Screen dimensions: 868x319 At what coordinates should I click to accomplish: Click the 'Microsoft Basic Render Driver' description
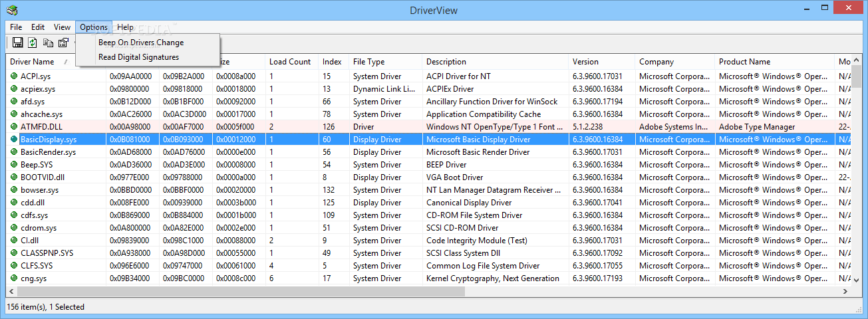coord(478,152)
